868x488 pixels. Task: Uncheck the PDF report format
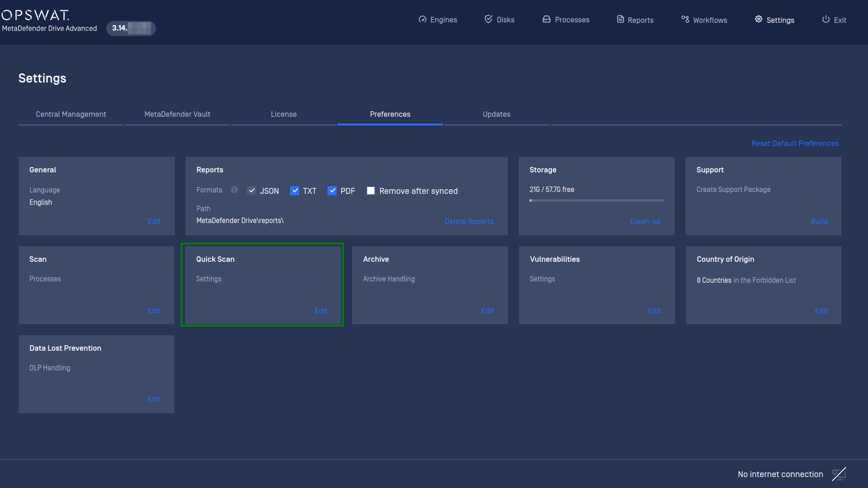click(332, 191)
